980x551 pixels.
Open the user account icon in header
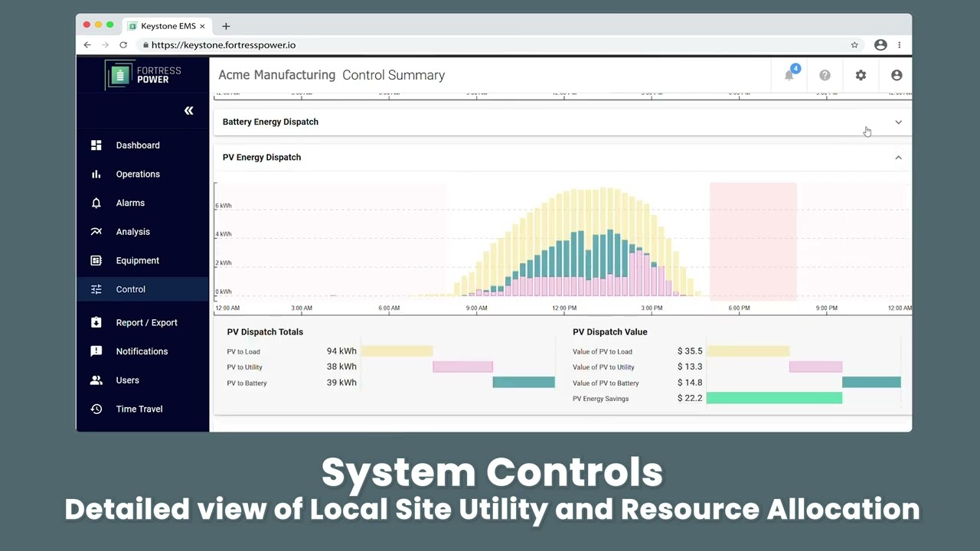coord(897,75)
